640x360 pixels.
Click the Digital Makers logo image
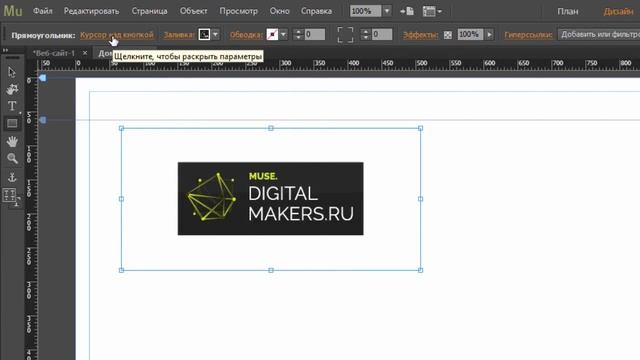271,198
